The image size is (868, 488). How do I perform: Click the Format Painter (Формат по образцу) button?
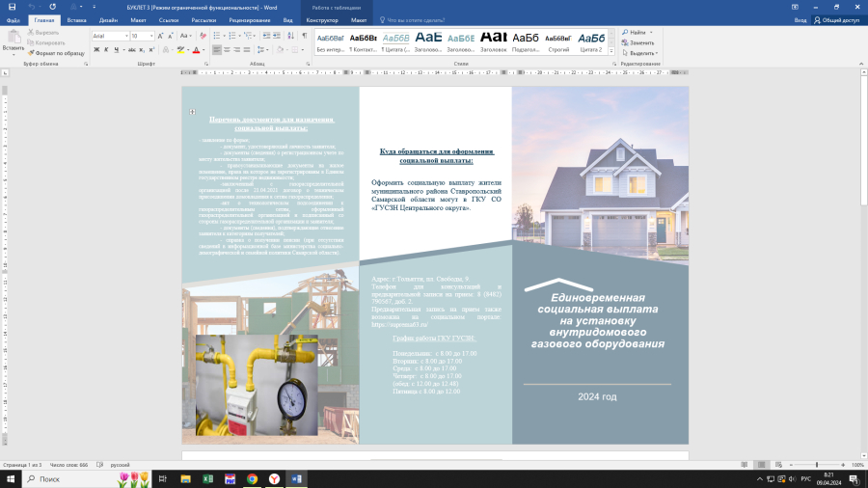tap(56, 53)
